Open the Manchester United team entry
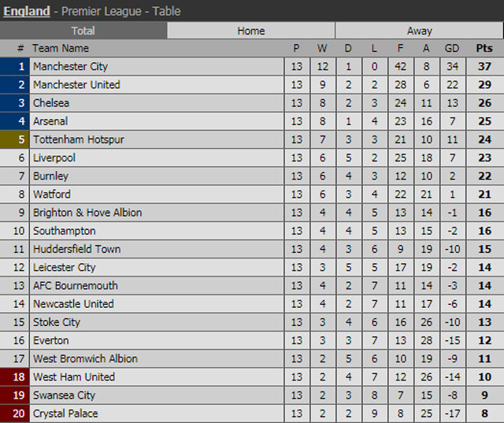This screenshot has width=504, height=423. point(76,85)
